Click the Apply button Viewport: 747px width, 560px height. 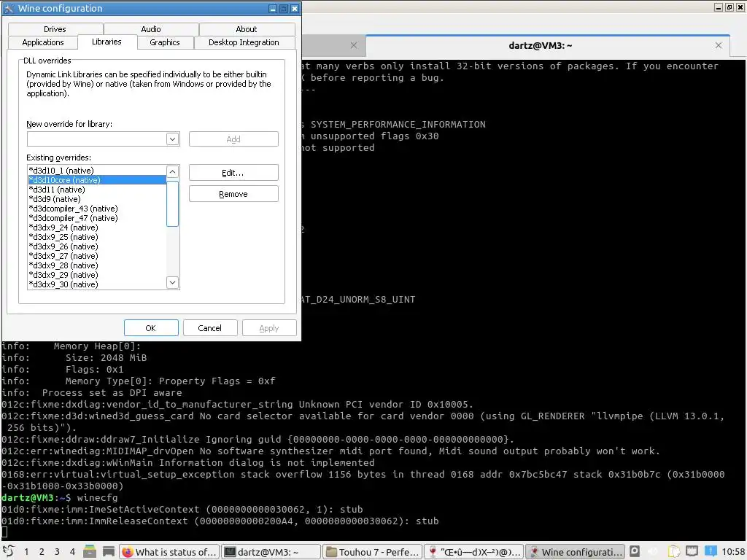269,328
